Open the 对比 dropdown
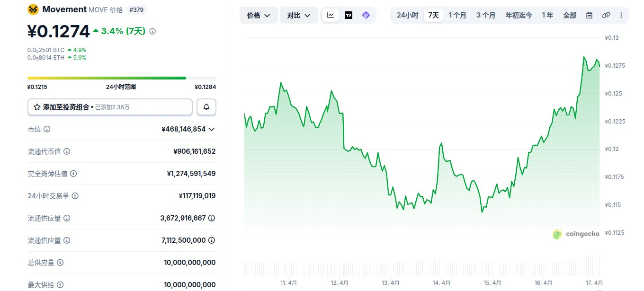This screenshot has width=644, height=291. (299, 15)
